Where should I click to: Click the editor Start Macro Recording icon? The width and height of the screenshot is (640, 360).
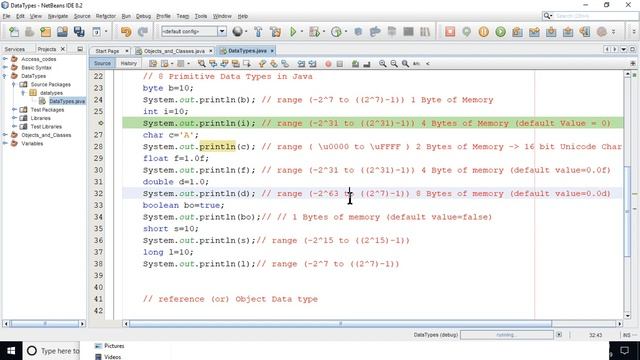(328, 64)
